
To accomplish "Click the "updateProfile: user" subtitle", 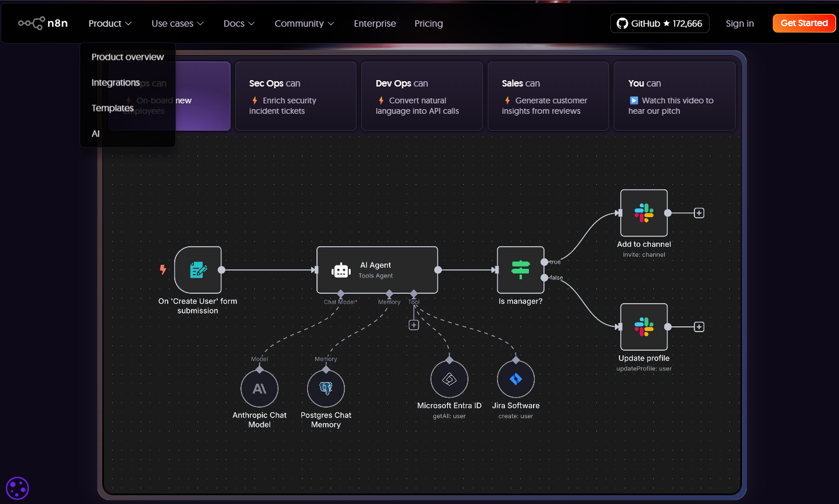I will click(x=644, y=369).
